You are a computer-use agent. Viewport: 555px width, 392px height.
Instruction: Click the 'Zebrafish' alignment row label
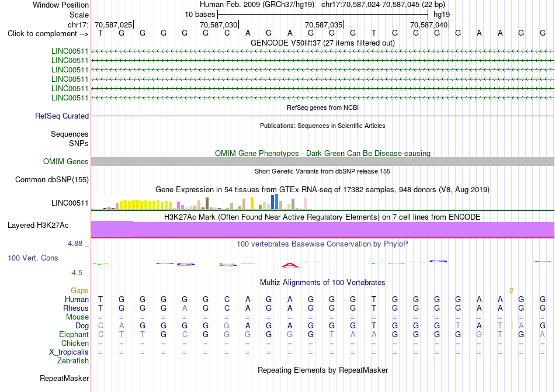73,361
